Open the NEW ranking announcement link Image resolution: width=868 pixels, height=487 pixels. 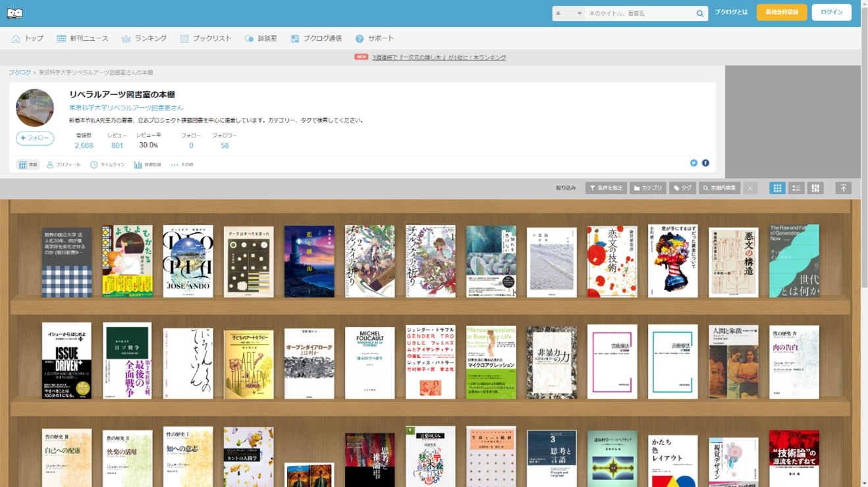(x=439, y=57)
